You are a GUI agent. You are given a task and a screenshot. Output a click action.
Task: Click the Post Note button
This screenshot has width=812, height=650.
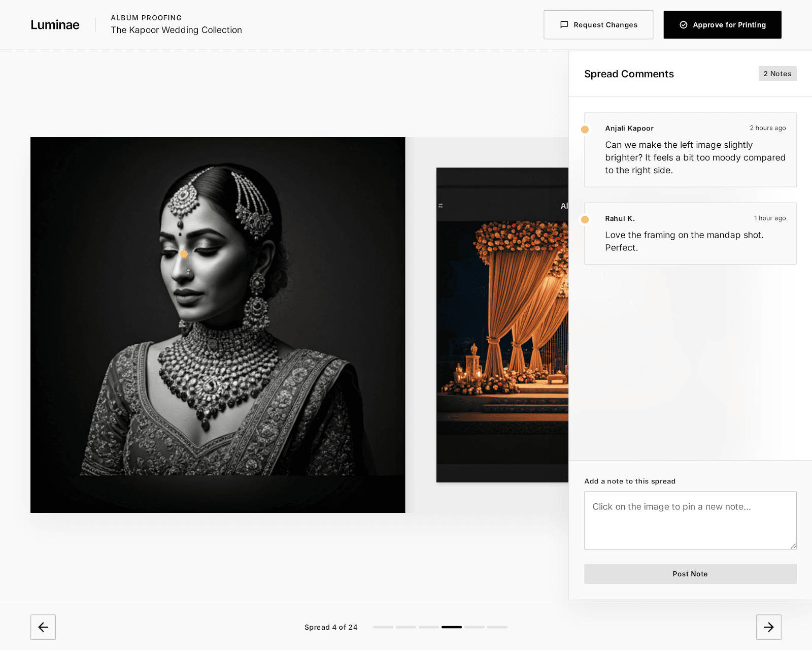[690, 574]
